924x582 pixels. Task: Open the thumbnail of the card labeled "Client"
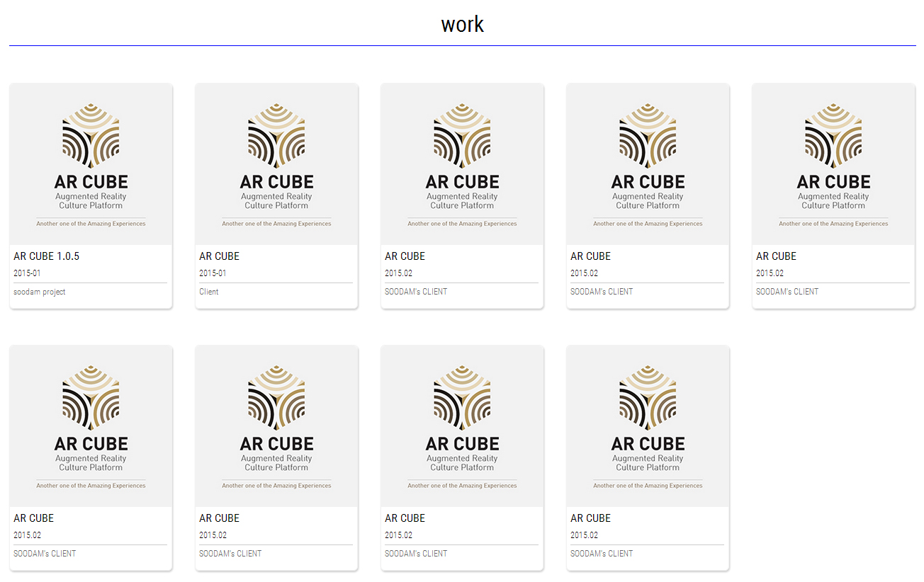point(276,164)
